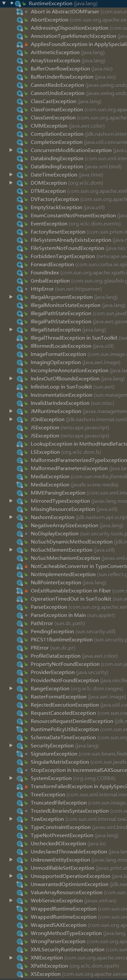Viewport: 127px width, 980px height.
Task: Expand the IllegalStateException node
Action: tap(11, 329)
